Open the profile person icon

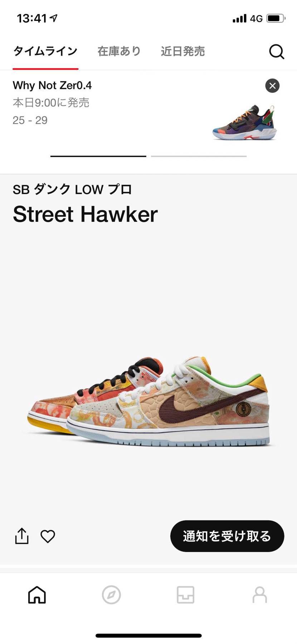pos(260,595)
